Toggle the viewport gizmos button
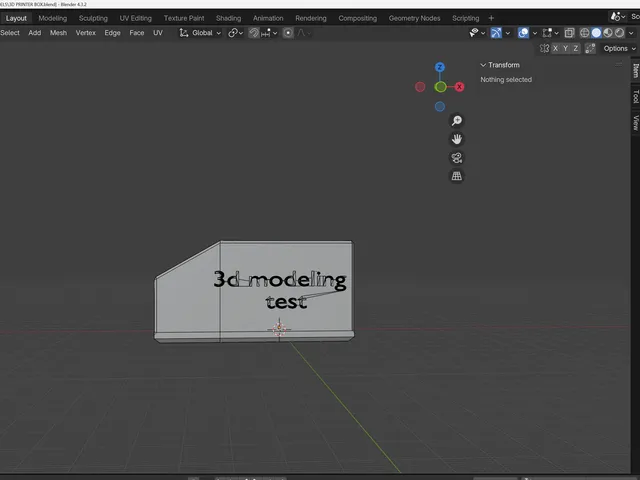This screenshot has width=640, height=480. coord(496,33)
